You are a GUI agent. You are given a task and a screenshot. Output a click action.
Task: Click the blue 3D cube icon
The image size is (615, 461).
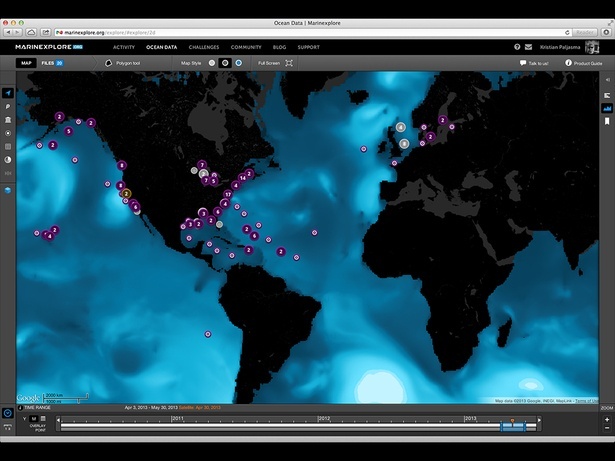click(8, 187)
